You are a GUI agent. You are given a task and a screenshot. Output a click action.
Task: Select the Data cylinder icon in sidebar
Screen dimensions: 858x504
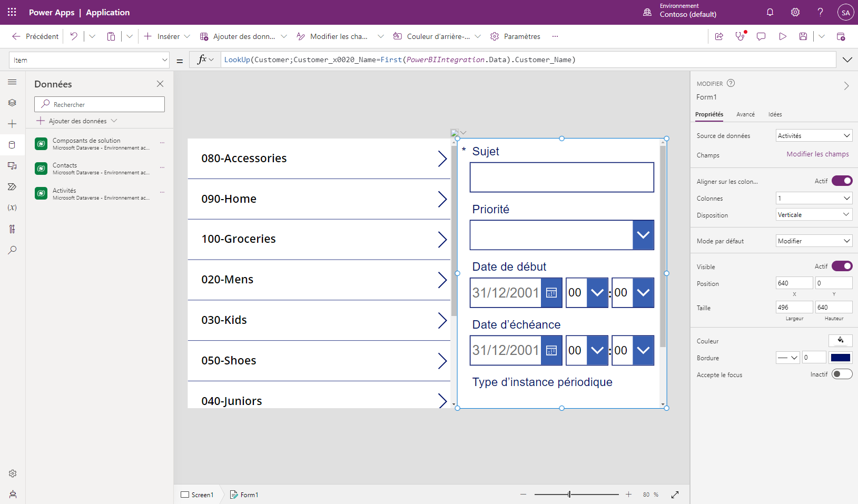pos(12,145)
